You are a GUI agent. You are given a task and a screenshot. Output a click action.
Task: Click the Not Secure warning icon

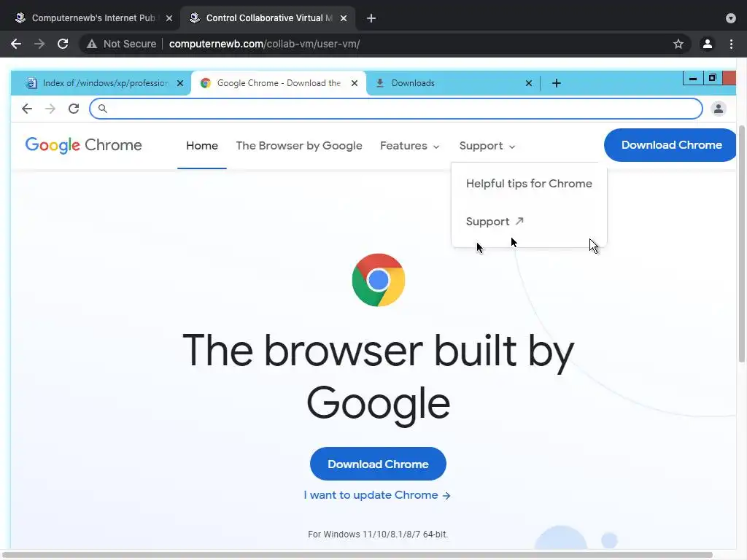[x=92, y=44]
